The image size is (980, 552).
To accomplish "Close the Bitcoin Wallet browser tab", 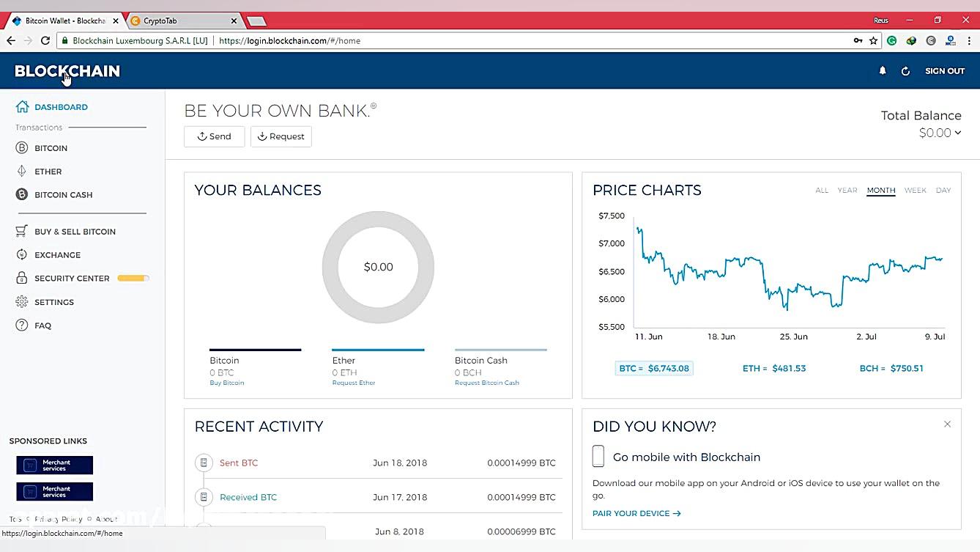I will click(x=116, y=21).
